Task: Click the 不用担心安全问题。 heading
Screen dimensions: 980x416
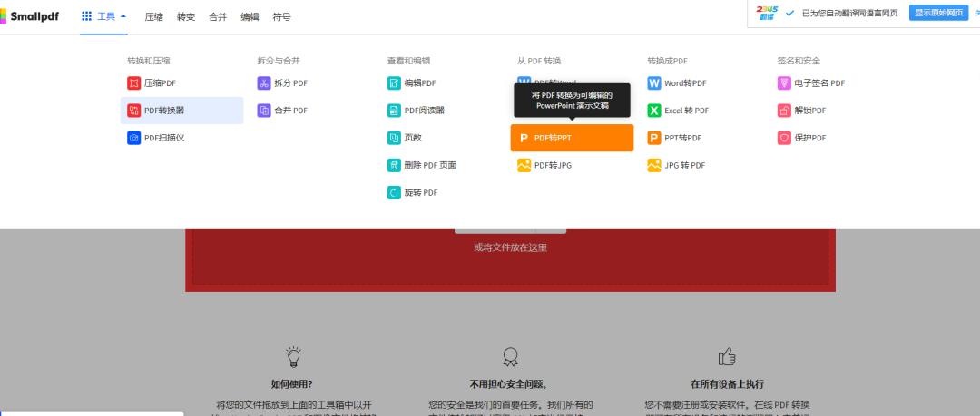Action: 509,384
